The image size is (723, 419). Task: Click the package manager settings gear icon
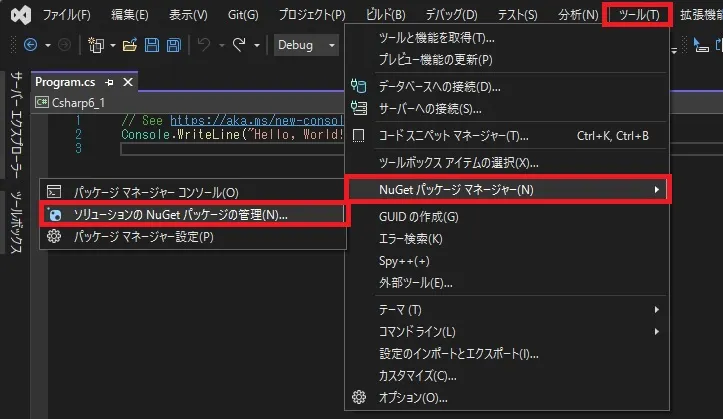[x=54, y=236]
